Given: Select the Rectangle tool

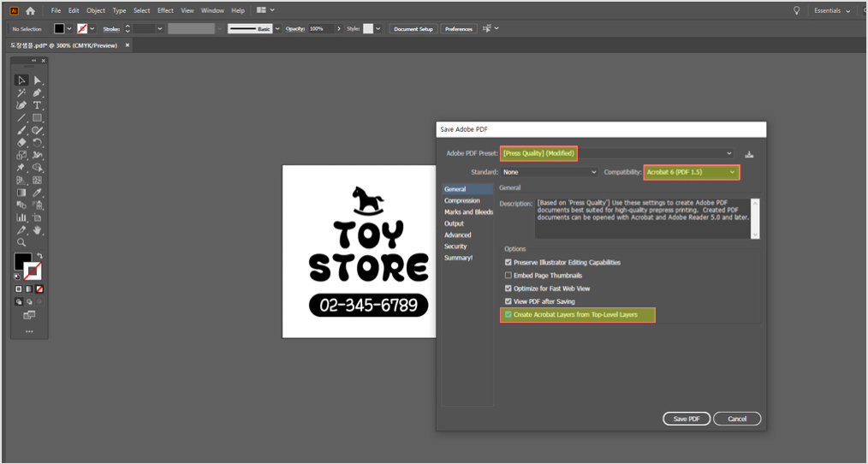Looking at the screenshot, I should pyautogui.click(x=37, y=118).
